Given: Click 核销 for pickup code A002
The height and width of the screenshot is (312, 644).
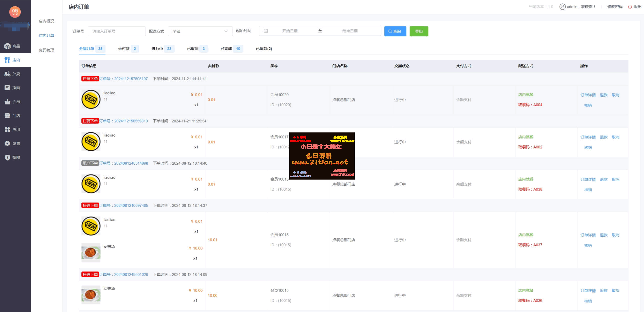Looking at the screenshot, I should point(588,148).
